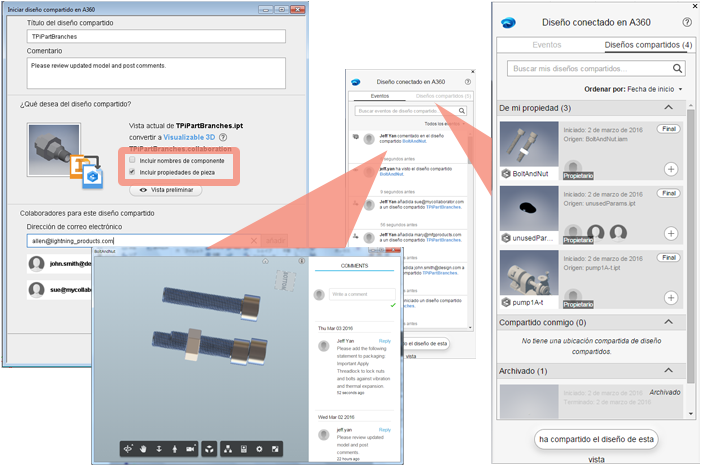Toggle full screen in viewer toolbar

point(275,449)
